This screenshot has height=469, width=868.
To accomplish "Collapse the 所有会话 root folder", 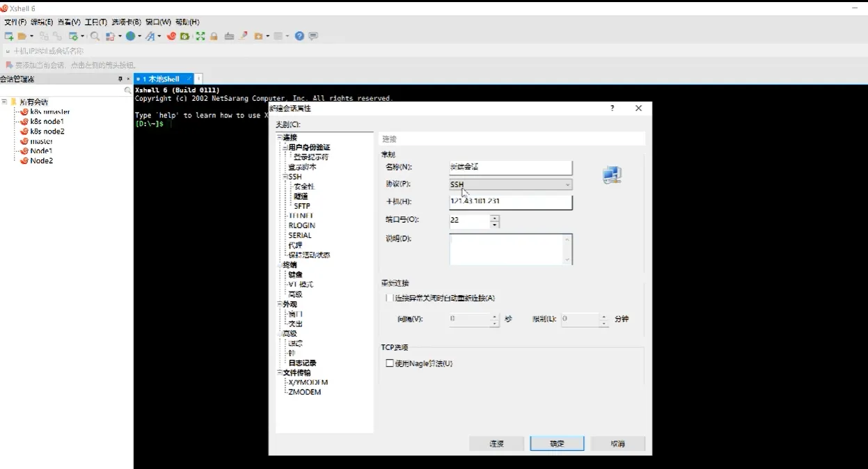I will [x=4, y=102].
